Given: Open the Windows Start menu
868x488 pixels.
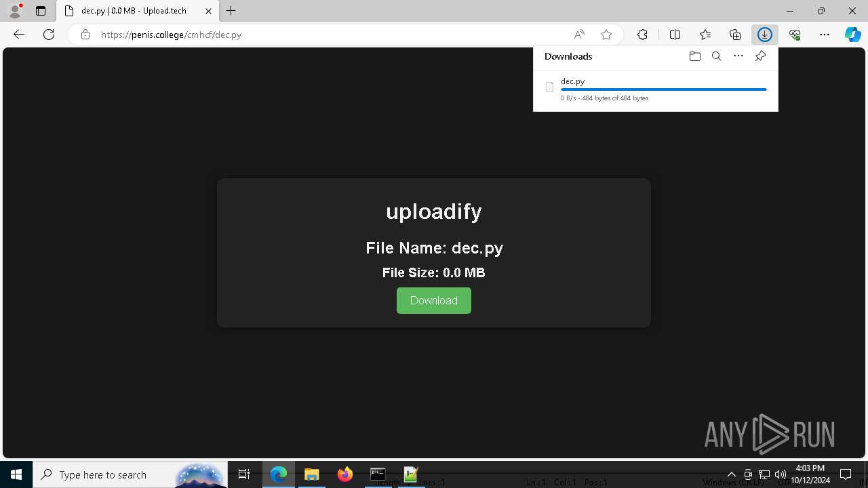Looking at the screenshot, I should (x=16, y=474).
